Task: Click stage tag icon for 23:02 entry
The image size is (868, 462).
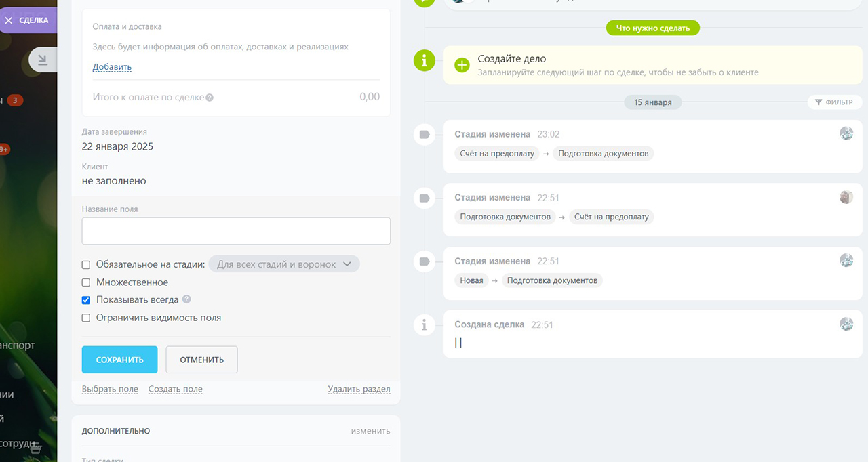Action: (x=425, y=135)
